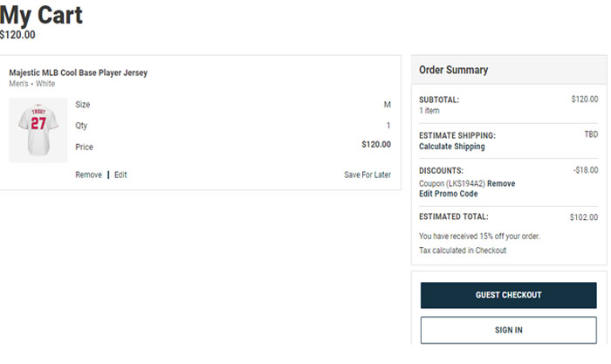Click the TBD estimated shipping value
611x364 pixels.
coord(590,135)
